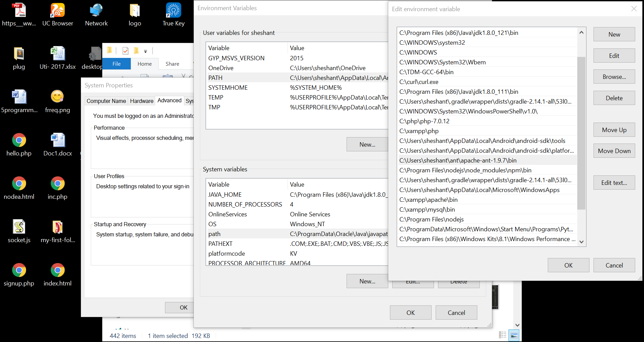644x342 pixels.
Task: Click the Move Up button
Action: (x=614, y=130)
